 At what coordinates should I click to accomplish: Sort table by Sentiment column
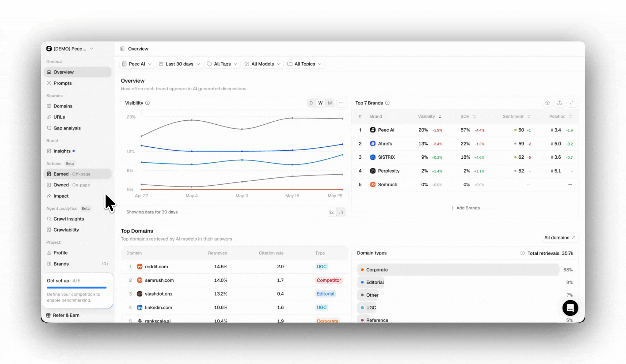pos(516,117)
